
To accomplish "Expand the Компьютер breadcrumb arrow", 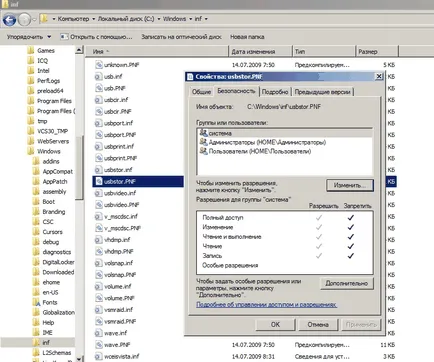I will (94, 19).
